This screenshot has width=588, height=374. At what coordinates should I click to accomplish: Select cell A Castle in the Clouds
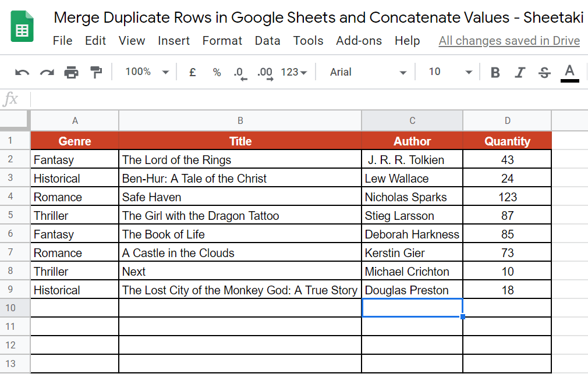[x=240, y=253]
